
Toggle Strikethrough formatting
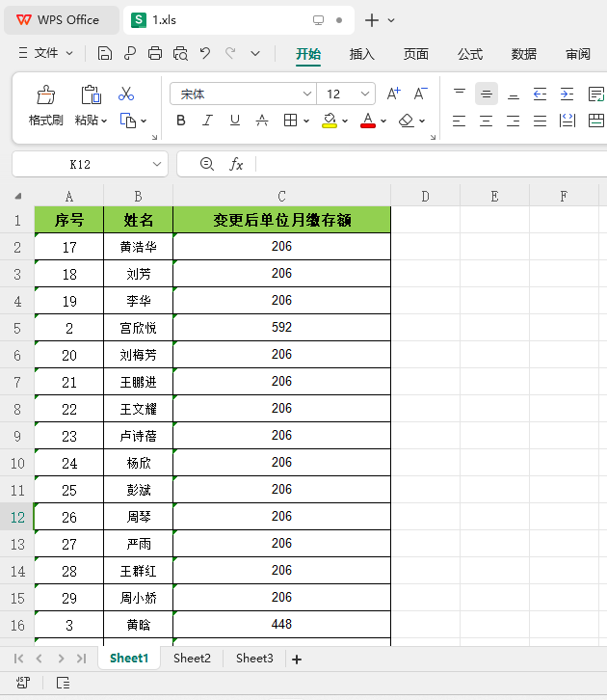coord(262,121)
